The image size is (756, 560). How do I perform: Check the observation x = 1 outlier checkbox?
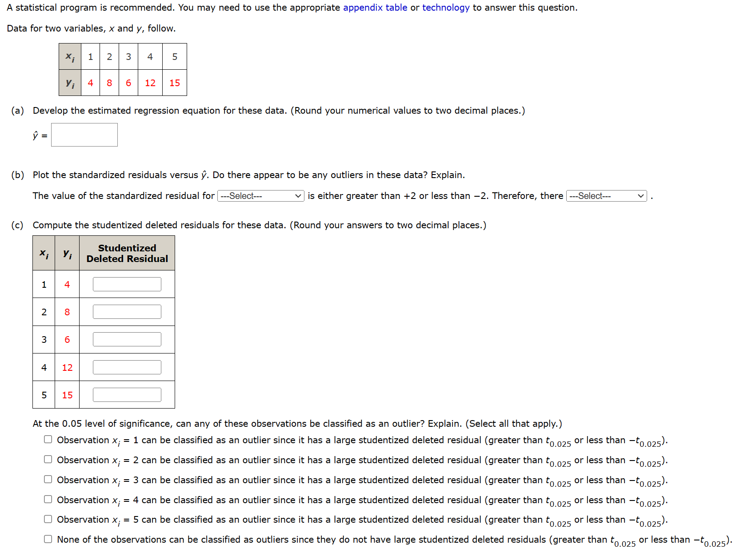click(48, 439)
